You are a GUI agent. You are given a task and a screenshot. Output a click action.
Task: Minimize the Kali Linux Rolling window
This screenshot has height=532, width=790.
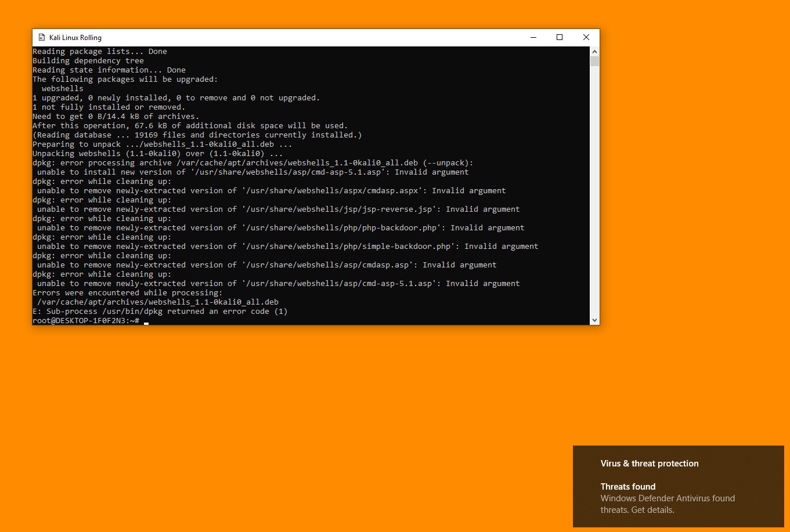click(533, 37)
